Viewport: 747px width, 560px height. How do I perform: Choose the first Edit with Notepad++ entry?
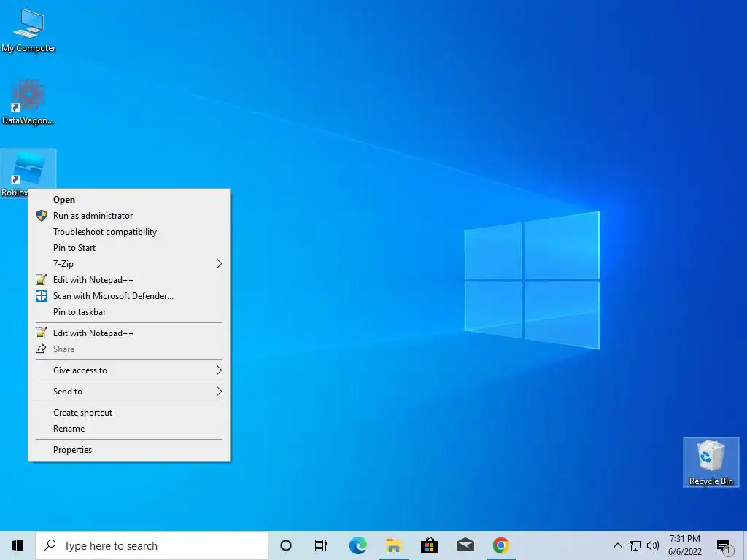[x=129, y=280]
